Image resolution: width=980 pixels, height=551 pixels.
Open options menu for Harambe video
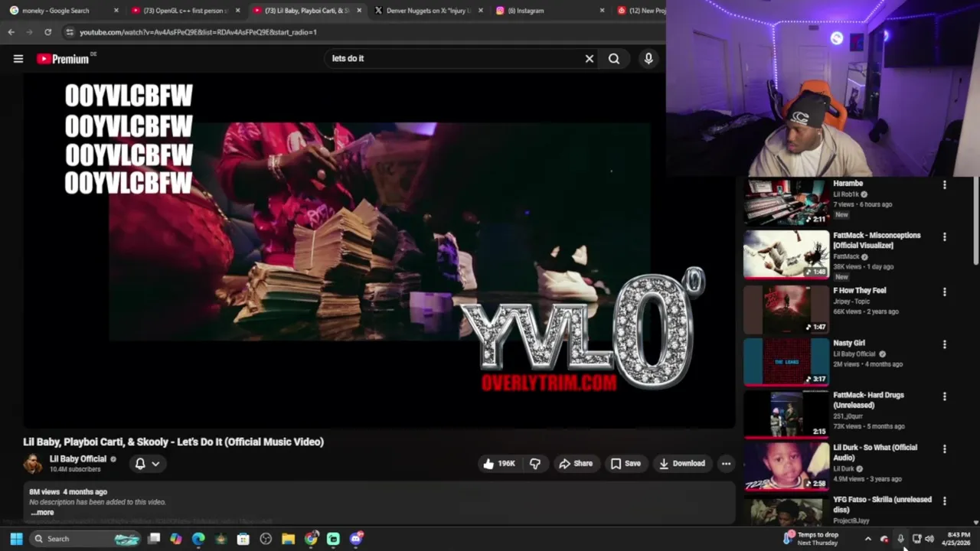pyautogui.click(x=944, y=184)
